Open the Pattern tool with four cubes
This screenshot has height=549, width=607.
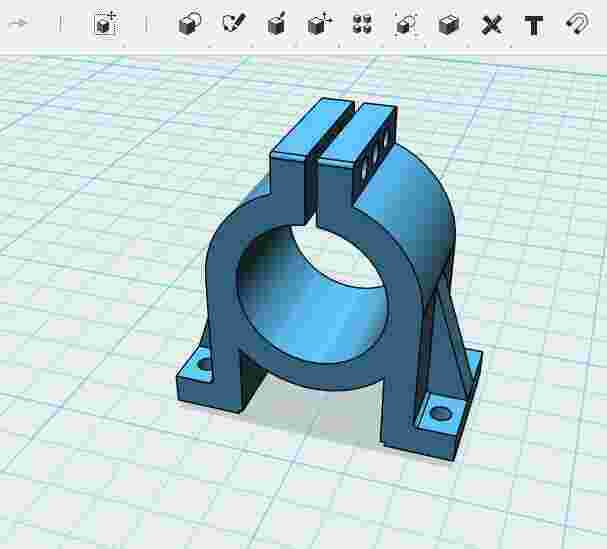tap(362, 24)
